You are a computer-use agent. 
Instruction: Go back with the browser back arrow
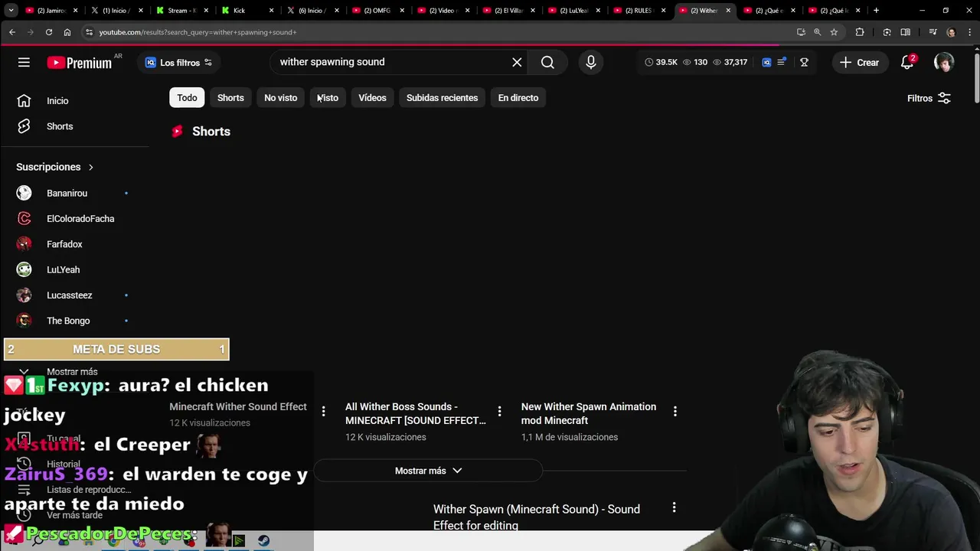12,32
